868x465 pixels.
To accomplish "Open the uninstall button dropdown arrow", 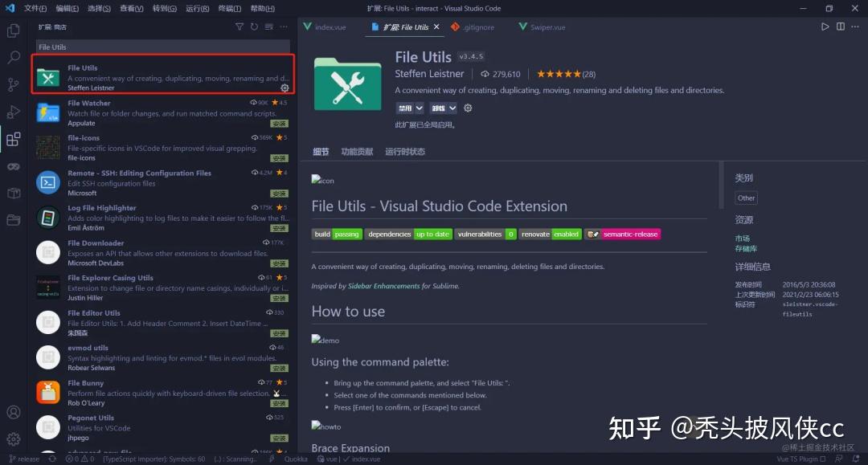I will 452,108.
